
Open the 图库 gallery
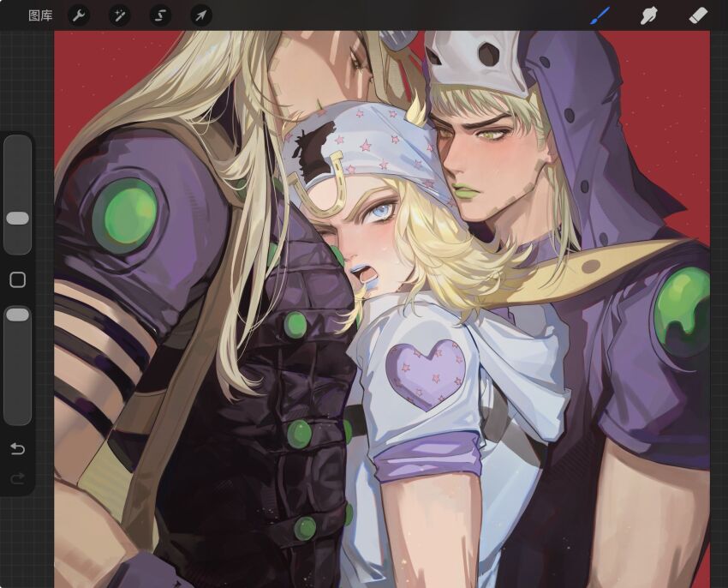[40, 15]
